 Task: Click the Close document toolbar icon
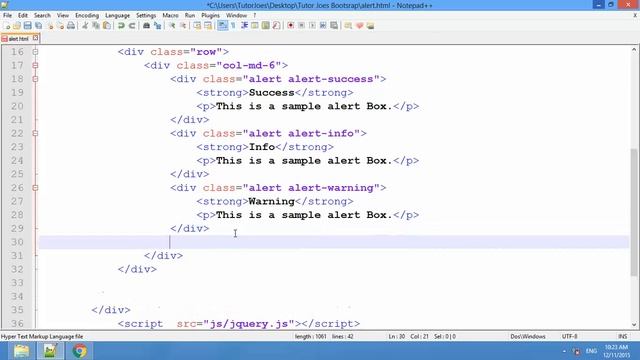tap(50, 26)
